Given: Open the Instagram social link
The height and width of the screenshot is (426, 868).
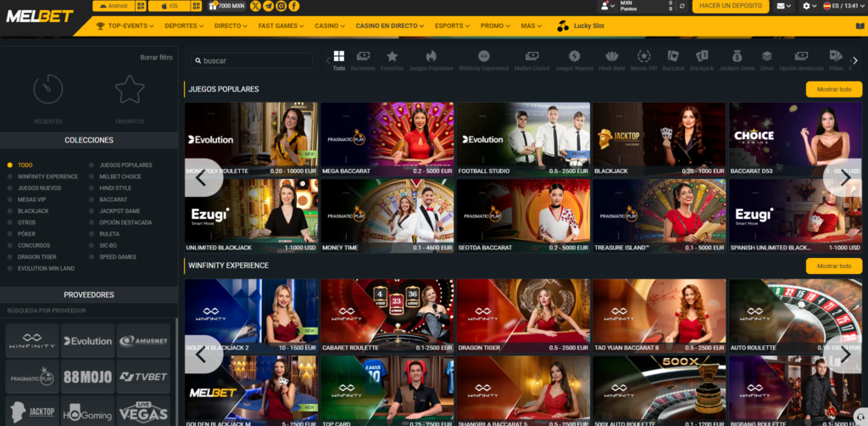Looking at the screenshot, I should pyautogui.click(x=281, y=6).
